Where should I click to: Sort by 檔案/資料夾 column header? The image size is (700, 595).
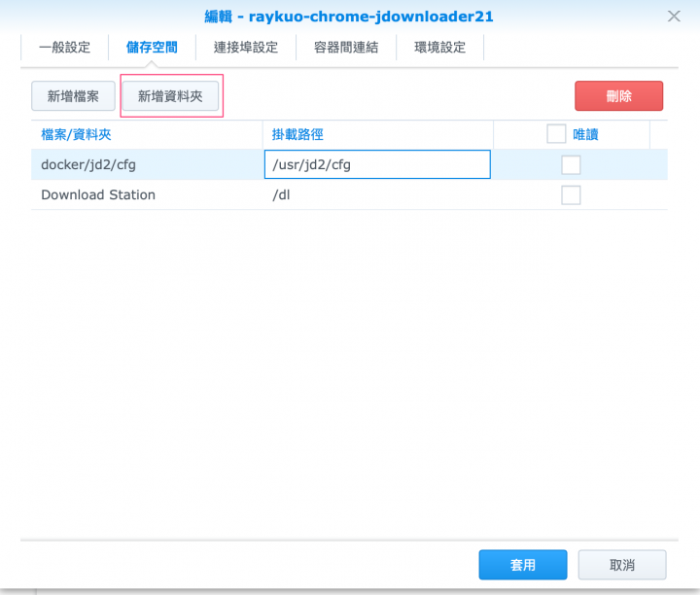click(147, 134)
